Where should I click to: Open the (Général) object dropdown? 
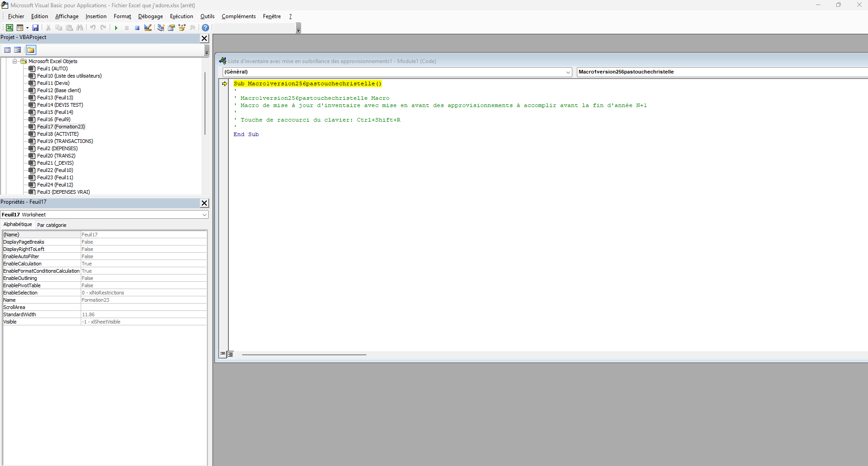(x=568, y=72)
